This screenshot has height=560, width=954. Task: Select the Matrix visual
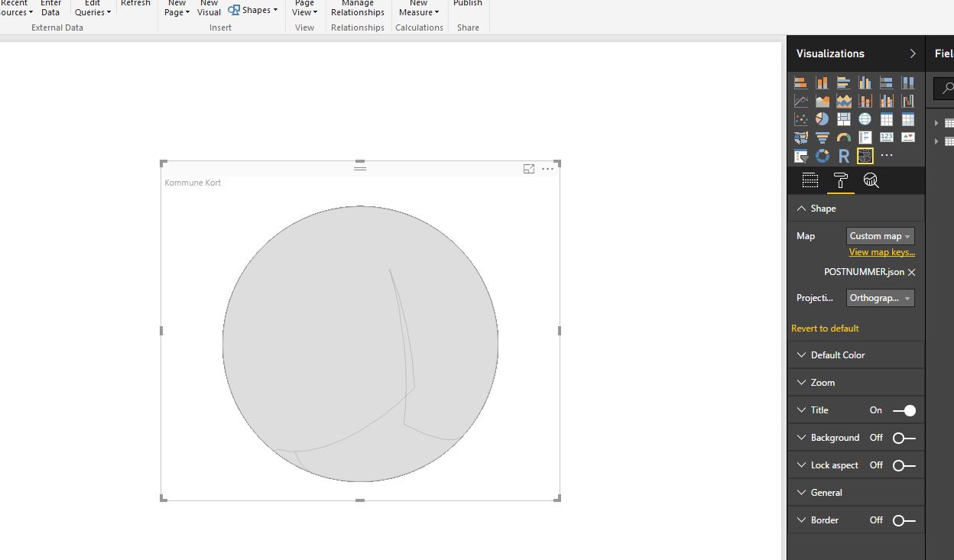tap(907, 119)
